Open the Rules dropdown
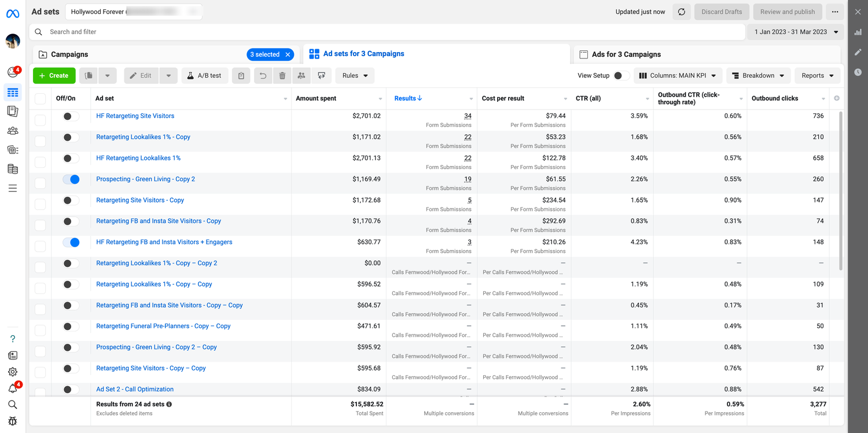868x433 pixels. click(355, 76)
